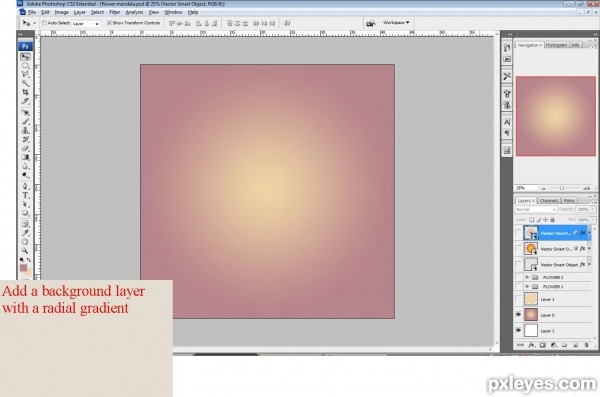The height and width of the screenshot is (397, 600).
Task: Switch to the Channels tab
Action: tap(549, 201)
